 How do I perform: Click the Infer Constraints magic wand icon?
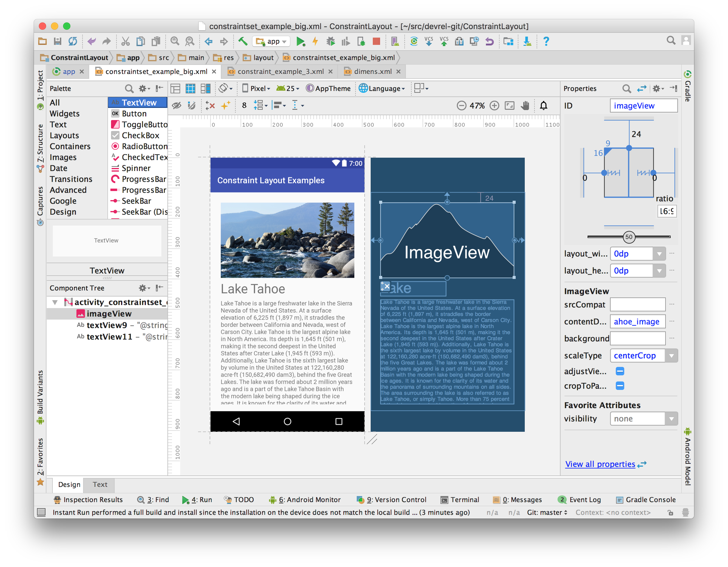point(225,106)
